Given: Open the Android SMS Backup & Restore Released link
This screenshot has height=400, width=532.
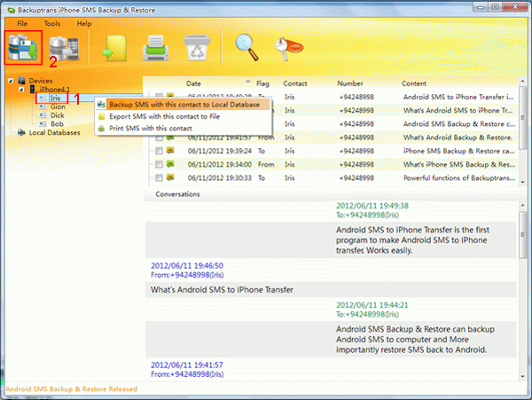Looking at the screenshot, I should coord(72,388).
